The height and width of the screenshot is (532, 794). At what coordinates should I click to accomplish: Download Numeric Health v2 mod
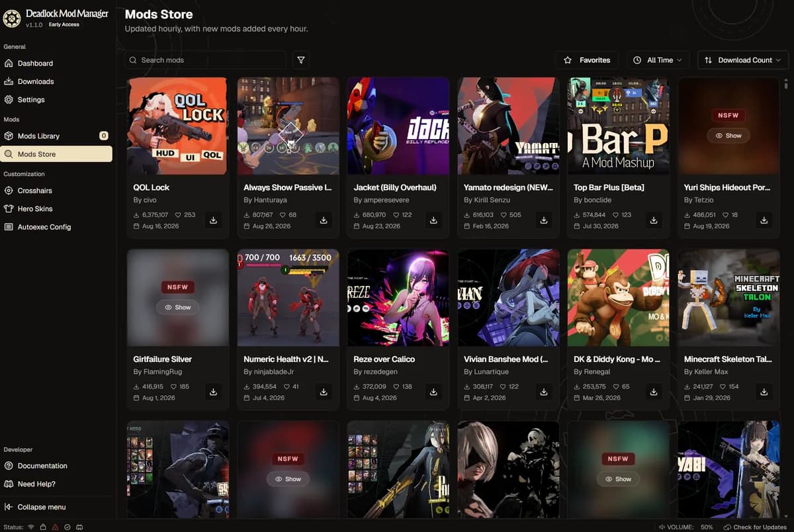pos(324,392)
